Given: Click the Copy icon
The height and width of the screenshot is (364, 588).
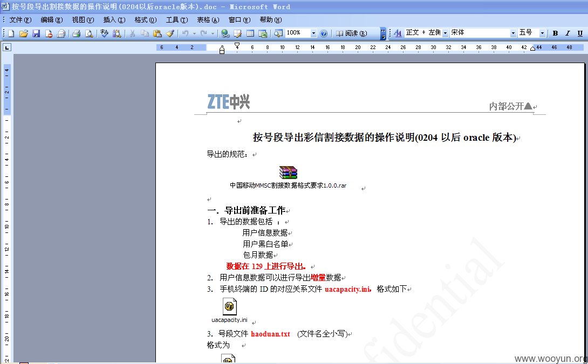Looking at the screenshot, I should (x=145, y=33).
